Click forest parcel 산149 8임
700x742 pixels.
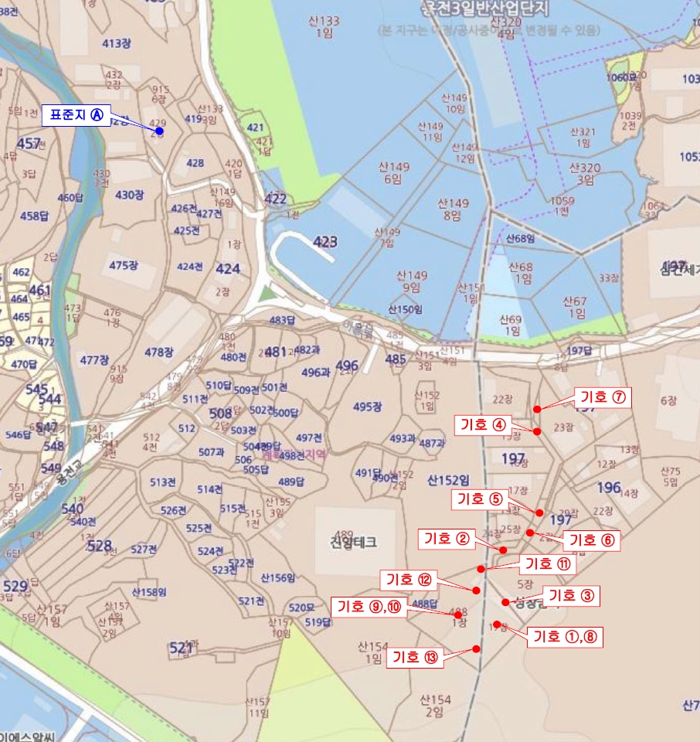click(453, 209)
